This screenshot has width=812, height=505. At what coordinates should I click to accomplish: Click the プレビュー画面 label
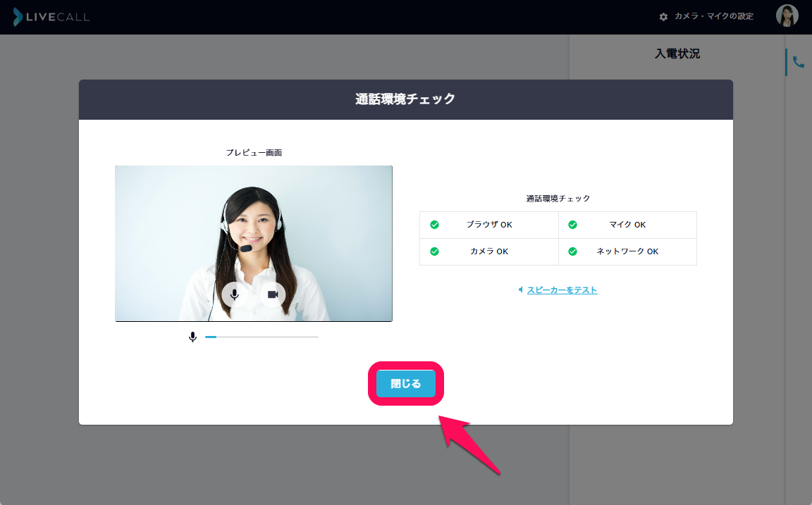pos(254,153)
